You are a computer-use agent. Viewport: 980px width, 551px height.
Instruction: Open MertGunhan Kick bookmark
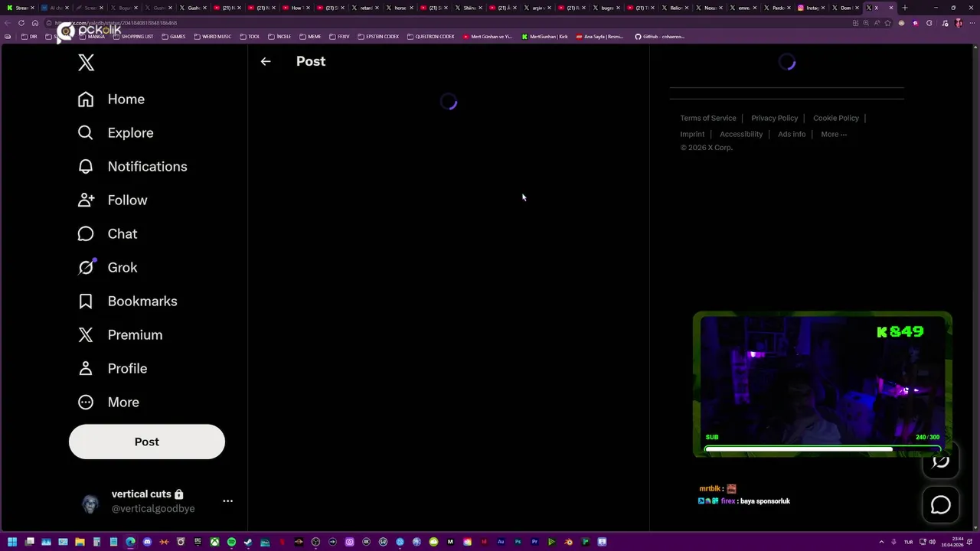[x=545, y=37]
